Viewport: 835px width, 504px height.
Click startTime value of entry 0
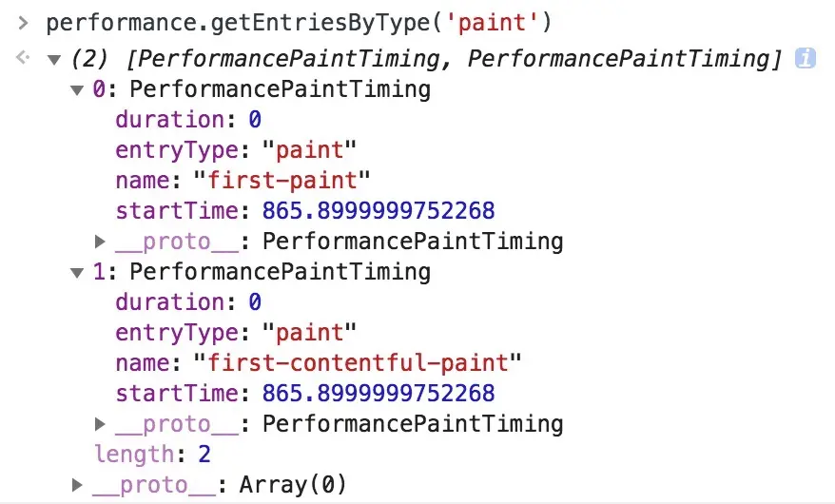[379, 211]
